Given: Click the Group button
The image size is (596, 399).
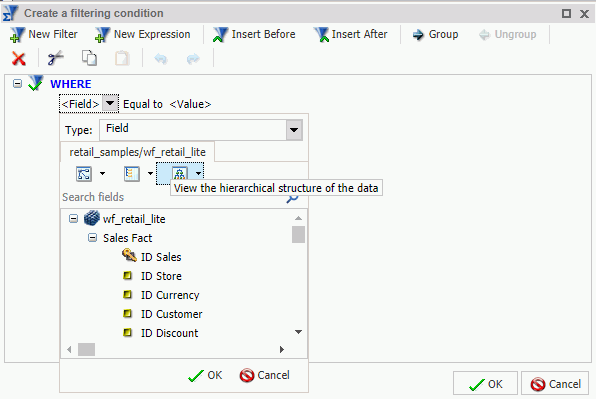Looking at the screenshot, I should 435,35.
